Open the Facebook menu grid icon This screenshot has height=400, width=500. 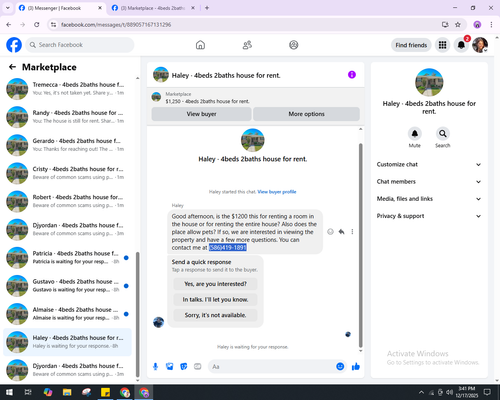pos(442,45)
